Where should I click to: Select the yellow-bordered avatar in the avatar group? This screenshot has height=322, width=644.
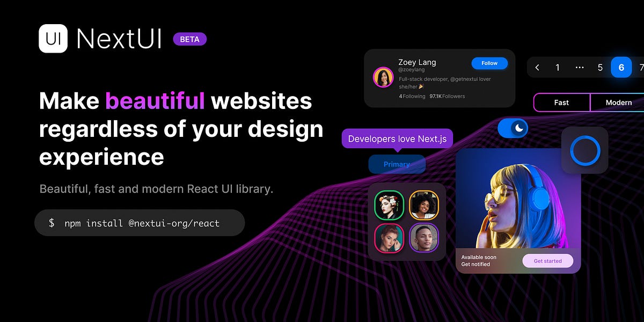coord(423,206)
